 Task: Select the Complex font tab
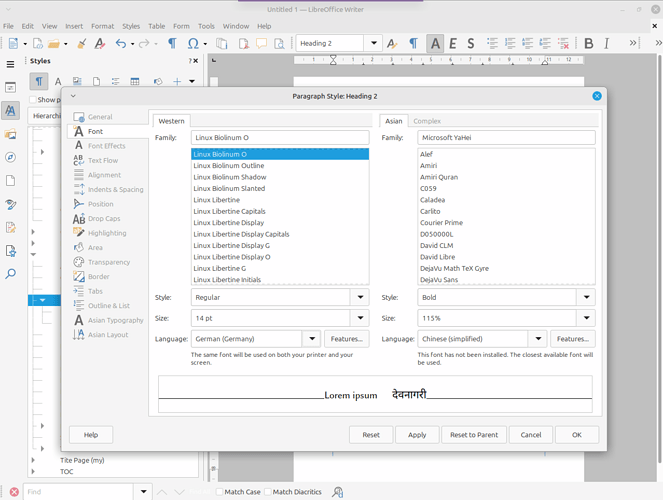coord(427,121)
